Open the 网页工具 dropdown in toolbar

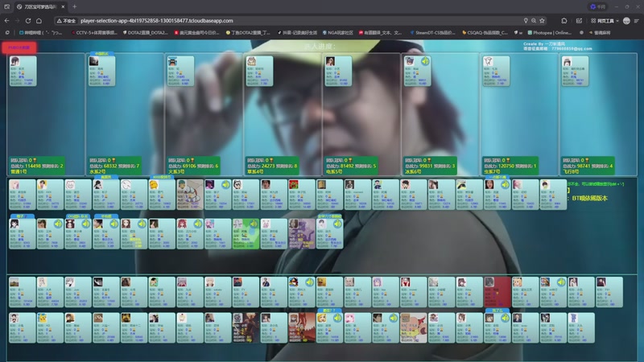click(605, 21)
